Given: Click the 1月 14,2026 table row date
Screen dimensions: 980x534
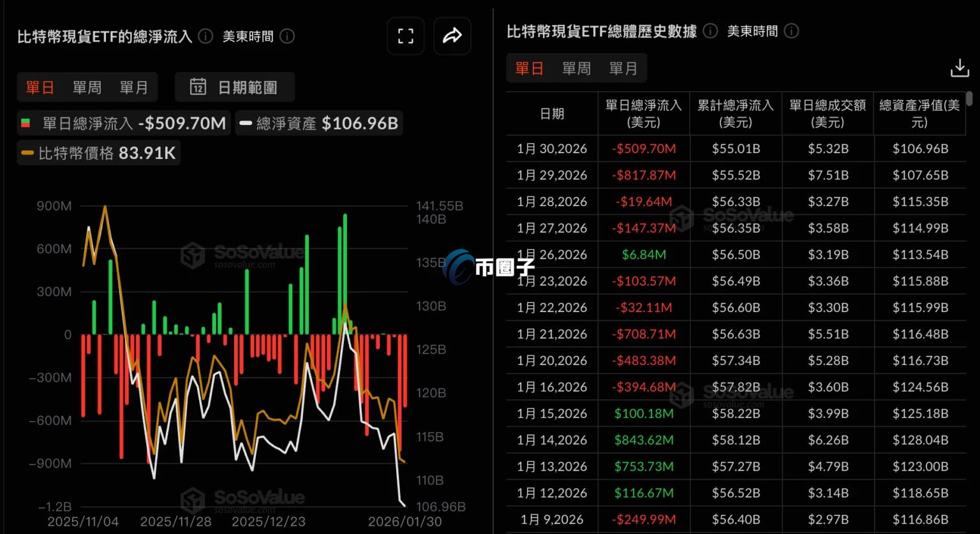Looking at the screenshot, I should (552, 440).
